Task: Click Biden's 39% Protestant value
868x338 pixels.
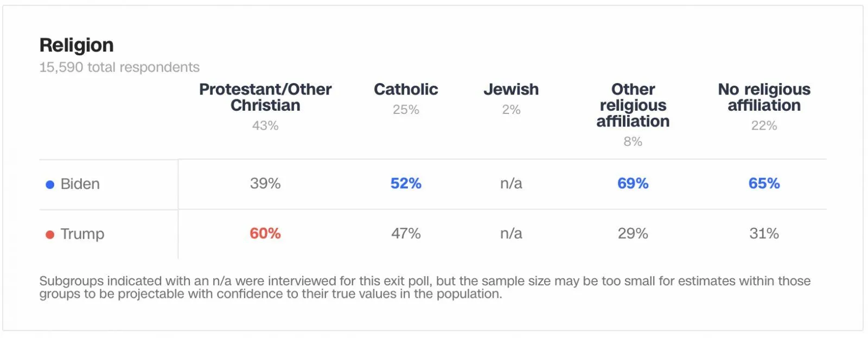Action: click(x=265, y=183)
